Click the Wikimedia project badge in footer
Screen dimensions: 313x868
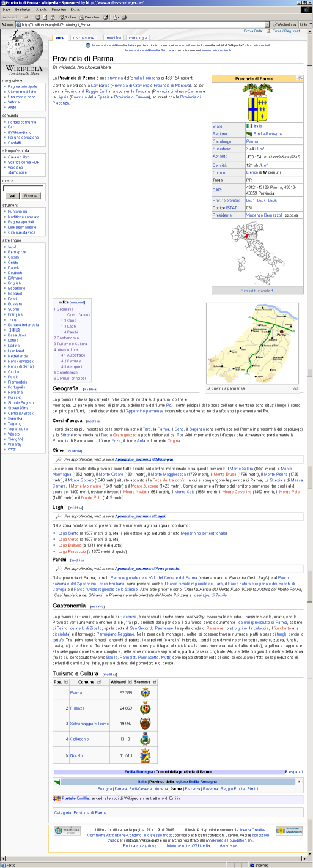click(67, 830)
